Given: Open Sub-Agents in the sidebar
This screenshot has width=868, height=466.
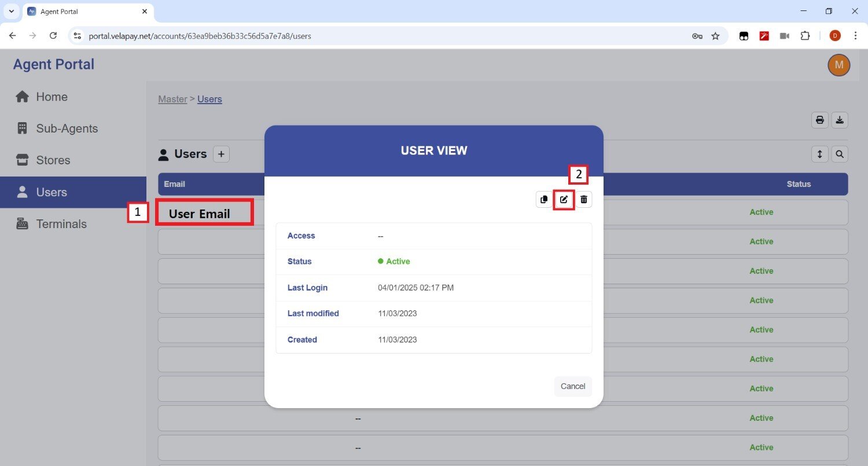Looking at the screenshot, I should coord(67,129).
